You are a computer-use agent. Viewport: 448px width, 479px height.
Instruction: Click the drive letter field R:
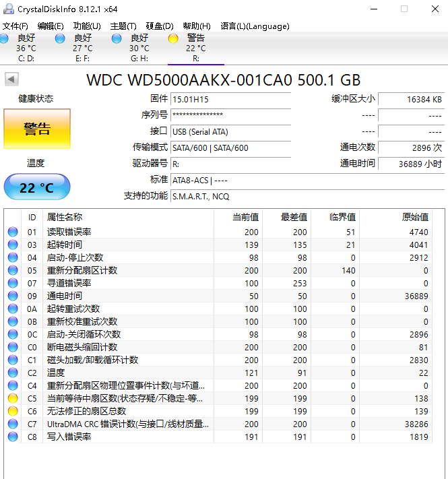pos(230,164)
